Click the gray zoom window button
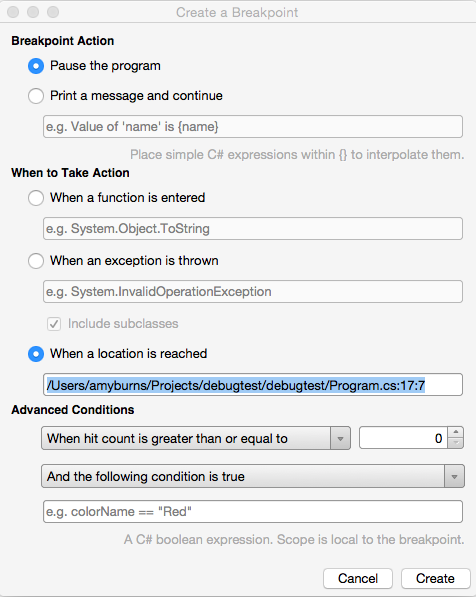The height and width of the screenshot is (597, 476). click(x=53, y=12)
